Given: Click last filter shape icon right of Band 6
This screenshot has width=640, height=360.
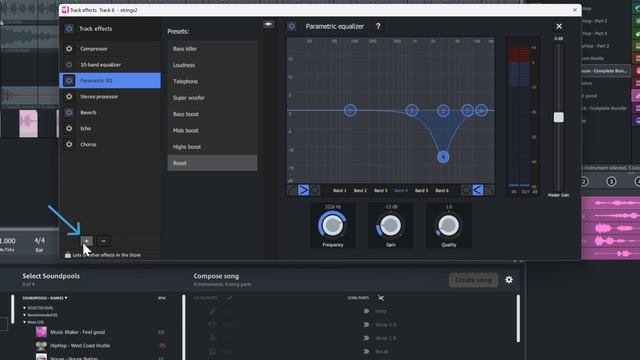Looking at the screenshot, I should point(489,190).
